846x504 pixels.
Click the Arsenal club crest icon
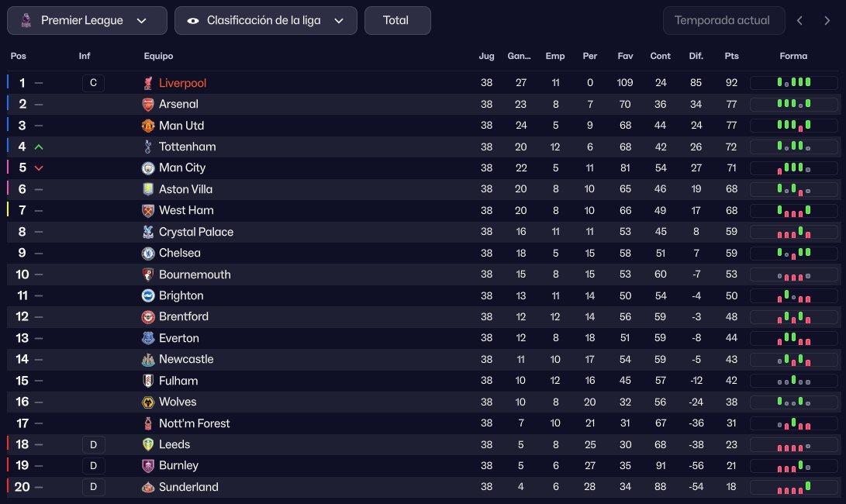point(148,104)
